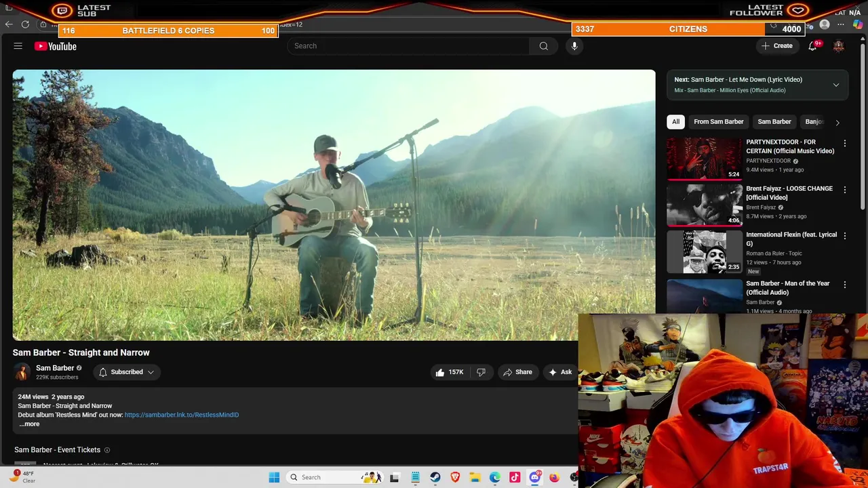Open the Subscribed notification dropdown

pos(126,372)
